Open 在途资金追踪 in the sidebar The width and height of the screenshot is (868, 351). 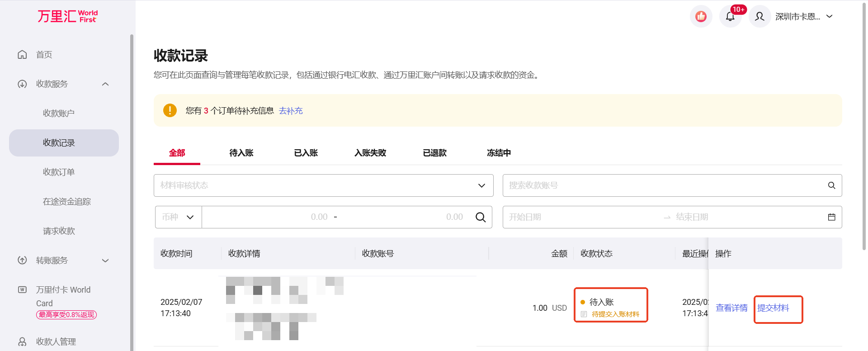coord(67,202)
